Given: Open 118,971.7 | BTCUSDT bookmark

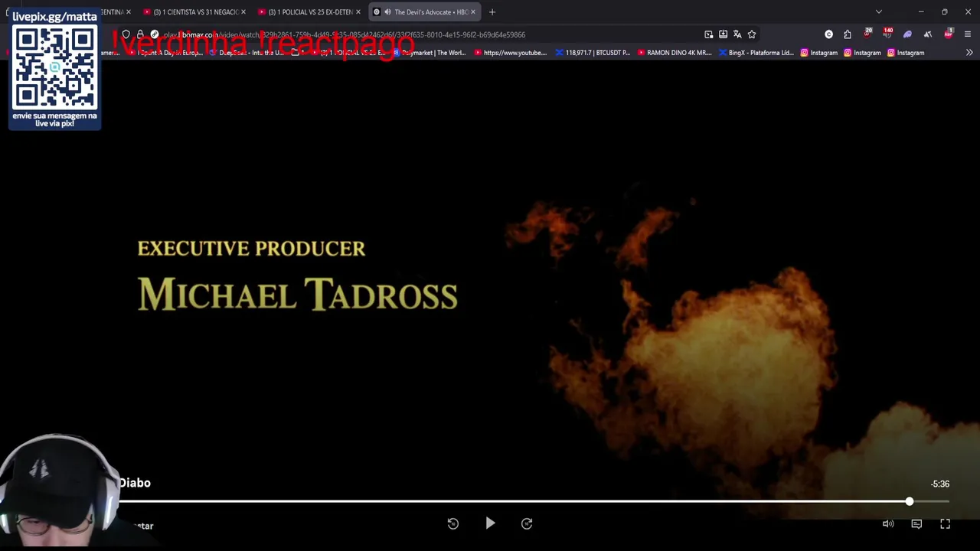Looking at the screenshot, I should 593,53.
